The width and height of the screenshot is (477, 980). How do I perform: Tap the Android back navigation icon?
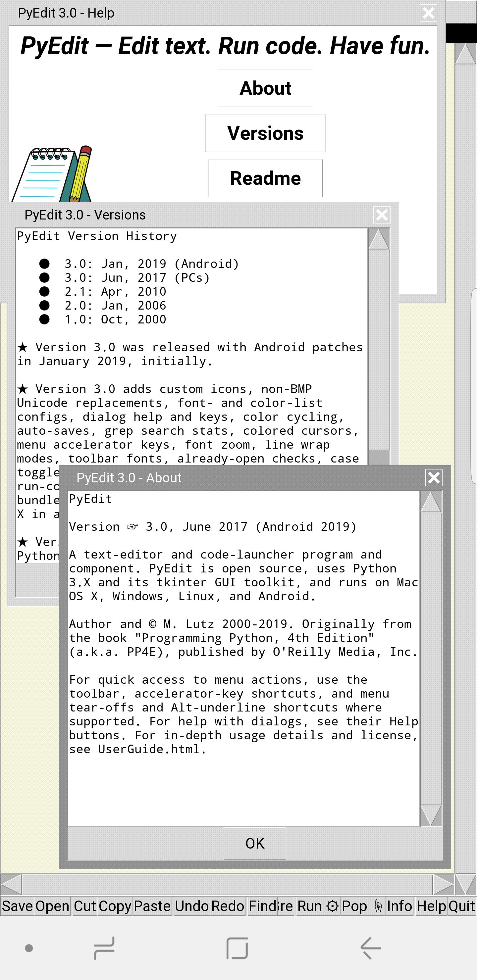370,948
